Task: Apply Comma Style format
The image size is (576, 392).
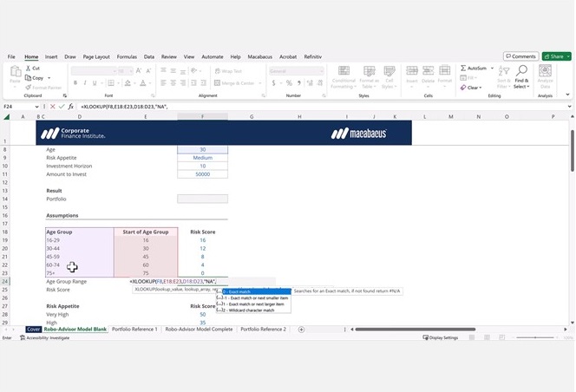Action: tap(299, 83)
